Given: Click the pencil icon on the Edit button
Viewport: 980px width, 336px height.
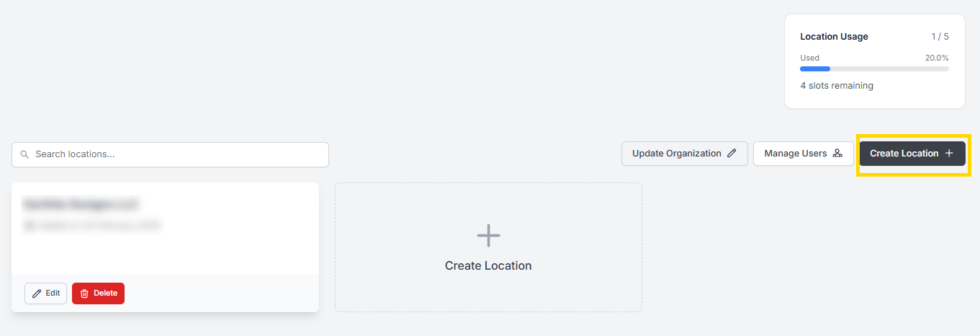Looking at the screenshot, I should pos(37,293).
